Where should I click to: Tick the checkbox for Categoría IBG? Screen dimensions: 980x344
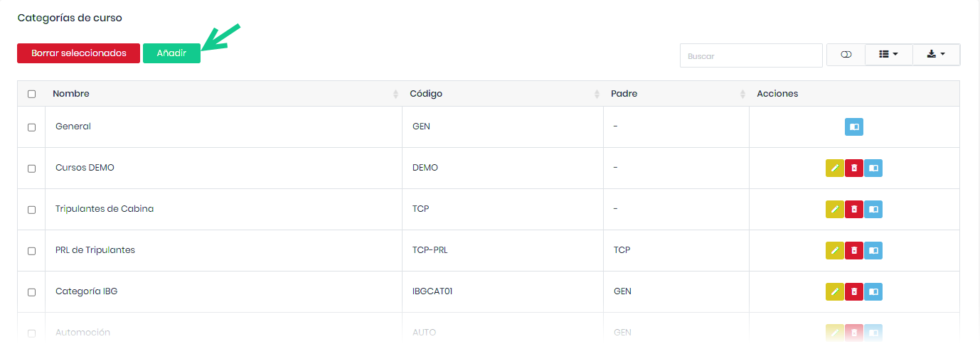pyautogui.click(x=31, y=292)
